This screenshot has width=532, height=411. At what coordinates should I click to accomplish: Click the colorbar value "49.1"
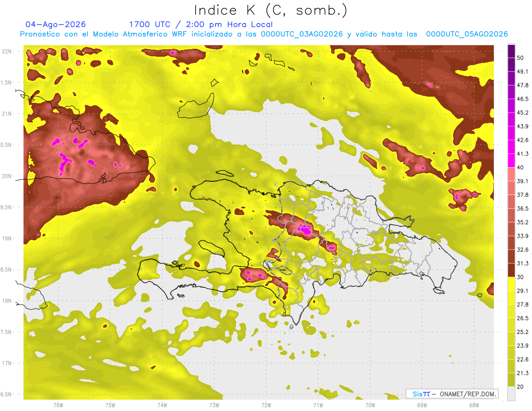522,71
